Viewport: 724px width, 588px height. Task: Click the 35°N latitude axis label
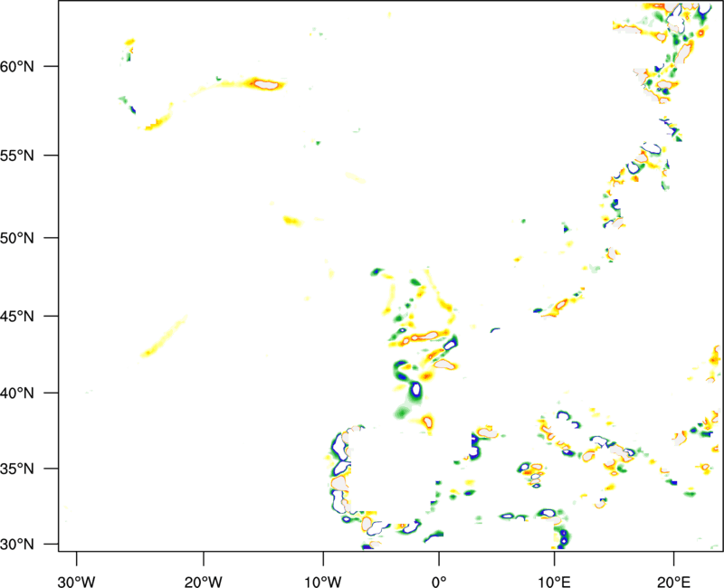[x=17, y=469]
